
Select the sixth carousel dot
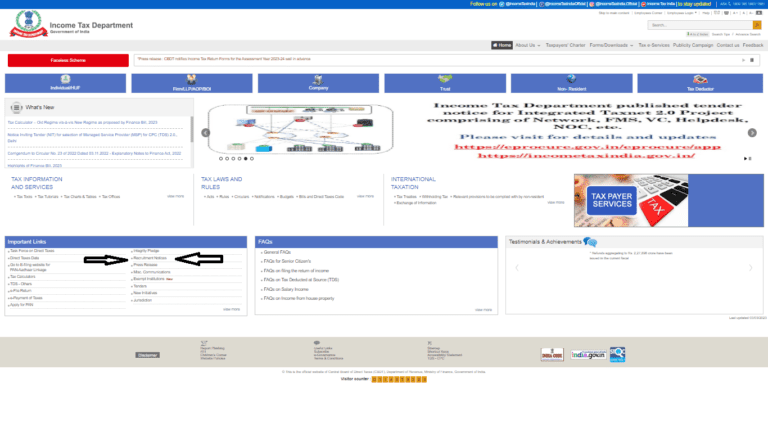coord(252,159)
